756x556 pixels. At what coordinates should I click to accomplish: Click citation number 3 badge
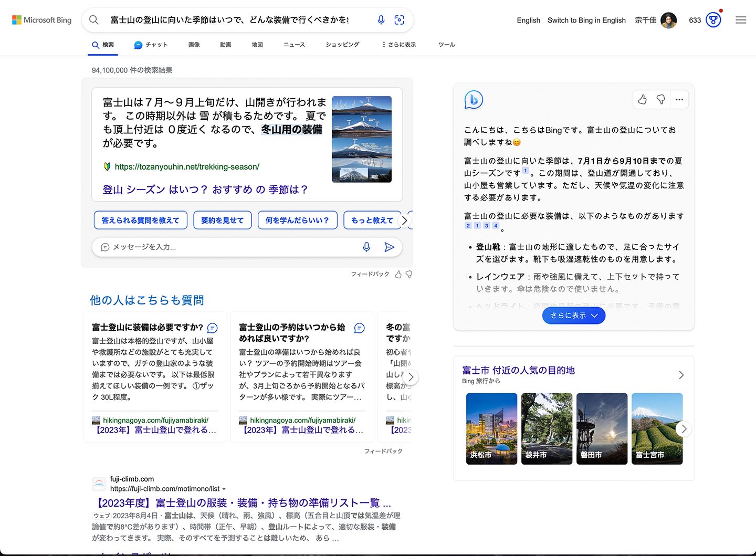point(487,226)
